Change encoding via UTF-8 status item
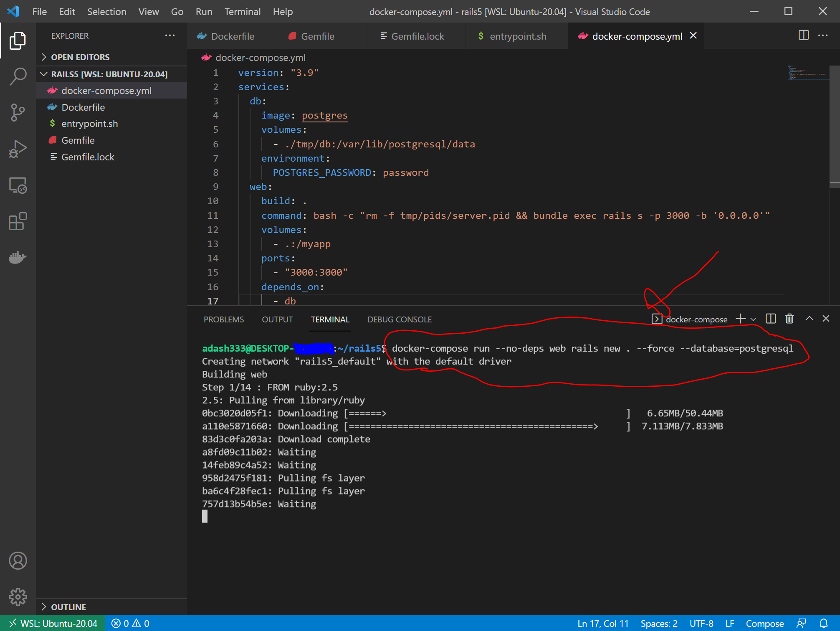The height and width of the screenshot is (631, 840). click(701, 623)
